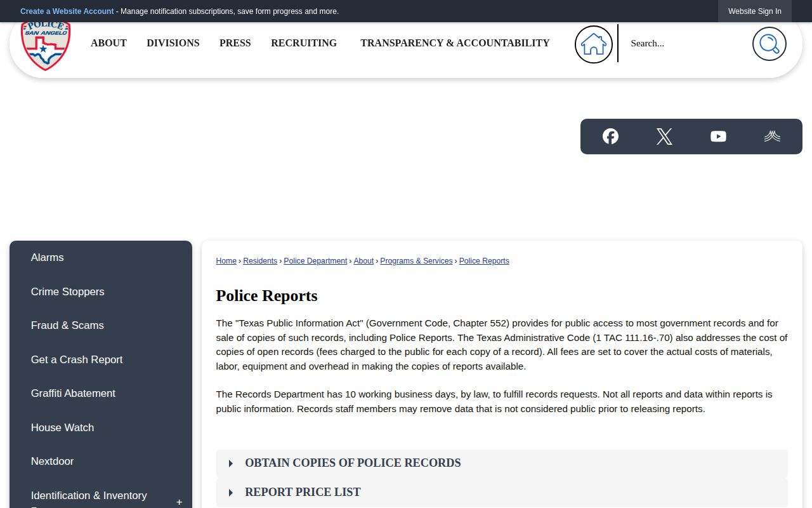Screen dimensions: 812x508
Task: Expand the Report Price List section
Action: [502, 493]
